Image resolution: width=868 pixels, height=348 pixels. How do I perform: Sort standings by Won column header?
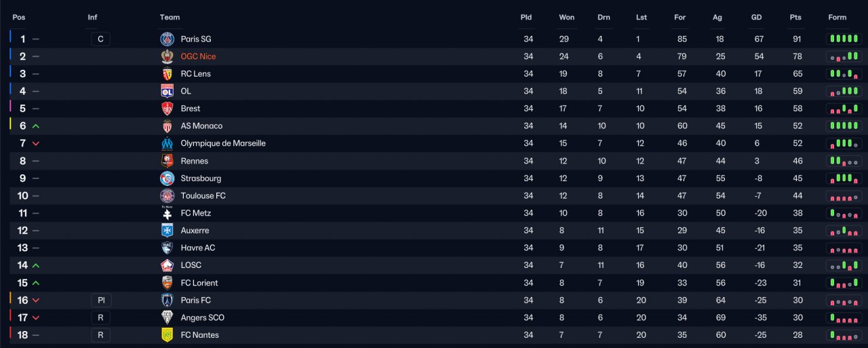[x=567, y=18]
